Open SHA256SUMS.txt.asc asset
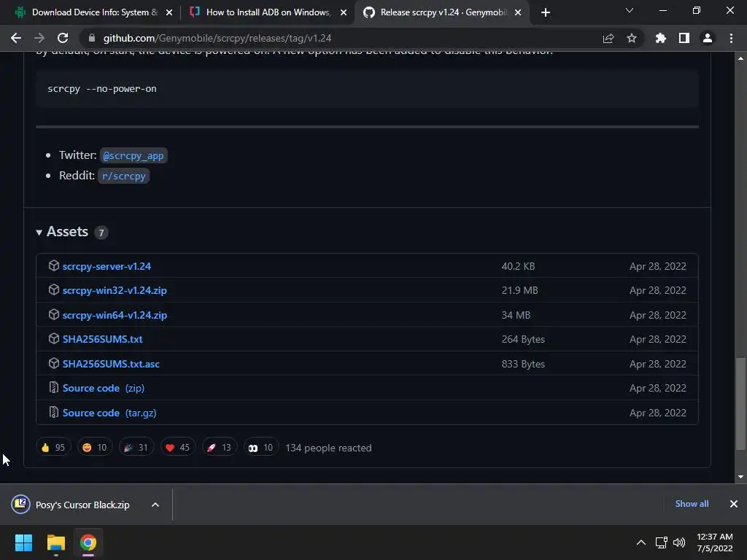Image resolution: width=747 pixels, height=560 pixels. coord(111,364)
